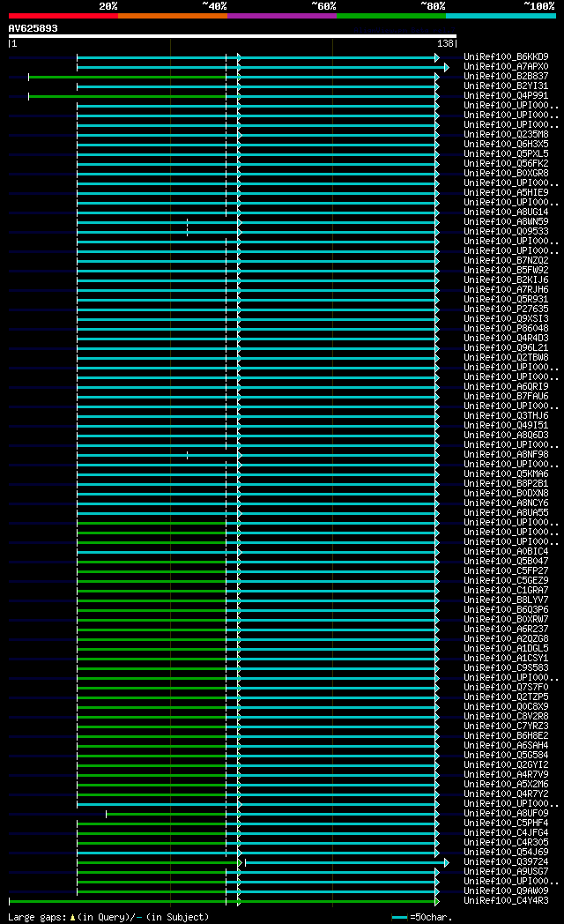Open the UniRef100_Q9XSI3 entry
This screenshot has width=564, height=924.
coord(506,319)
